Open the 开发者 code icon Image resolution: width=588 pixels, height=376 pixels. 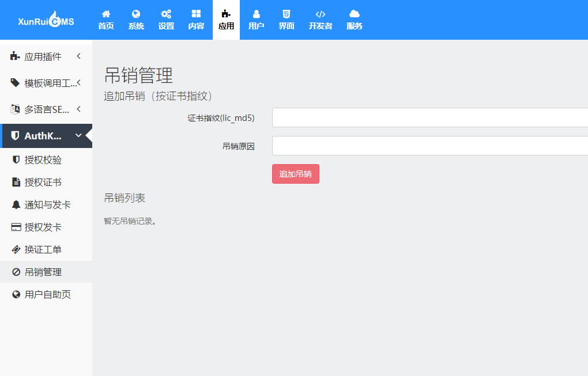point(321,14)
